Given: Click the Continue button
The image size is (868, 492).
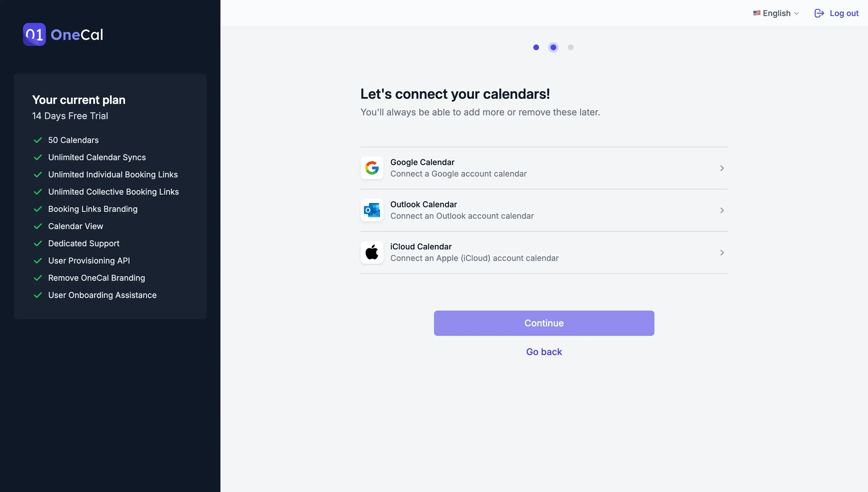Looking at the screenshot, I should [544, 323].
